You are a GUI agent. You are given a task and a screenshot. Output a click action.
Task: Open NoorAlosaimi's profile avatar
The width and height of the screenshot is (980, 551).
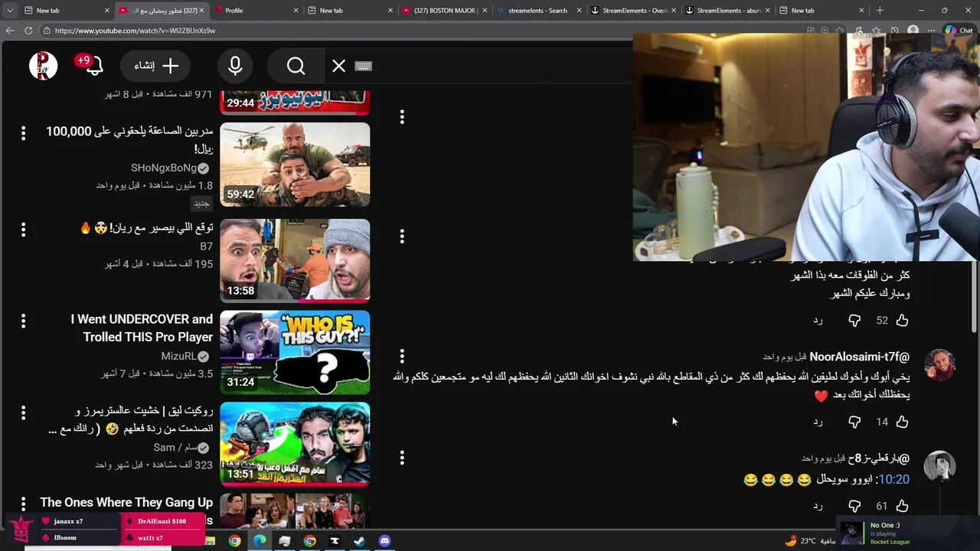click(x=939, y=365)
